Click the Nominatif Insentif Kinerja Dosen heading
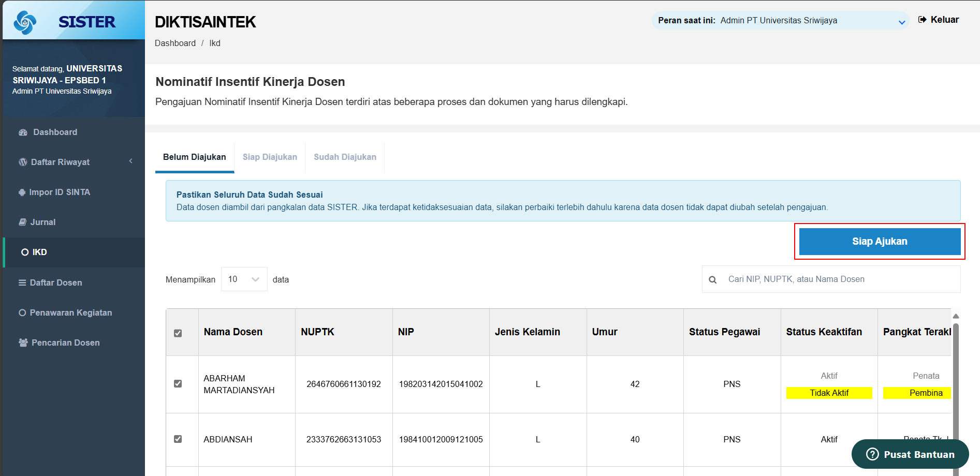The height and width of the screenshot is (476, 980). 250,82
